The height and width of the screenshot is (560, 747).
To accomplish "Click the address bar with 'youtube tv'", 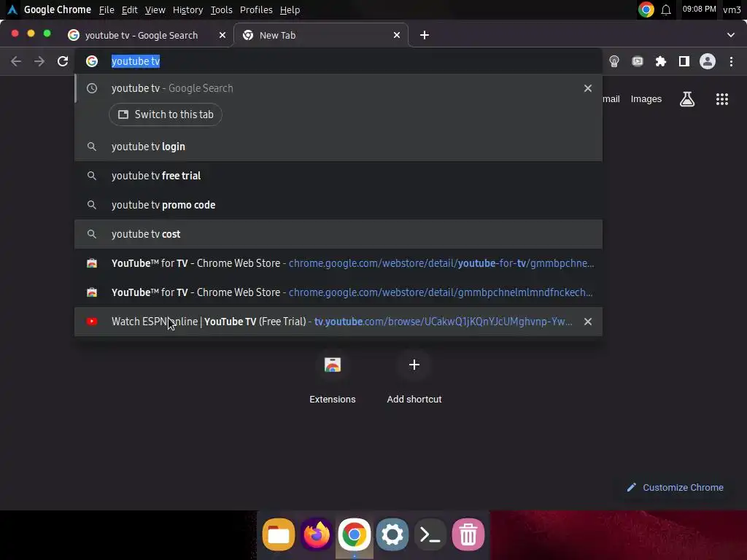I will (x=338, y=61).
